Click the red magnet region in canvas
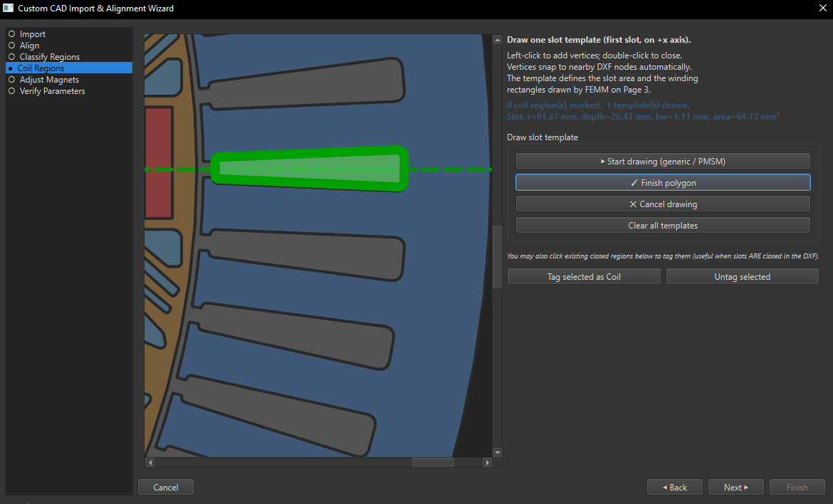The height and width of the screenshot is (504, 833). [158, 162]
